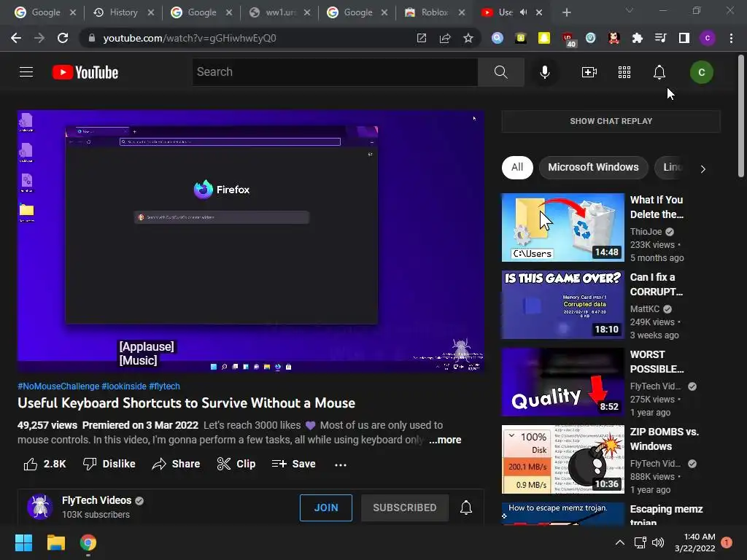Viewport: 747px width, 560px height.
Task: Show hidden system tray icons
Action: pos(620,542)
